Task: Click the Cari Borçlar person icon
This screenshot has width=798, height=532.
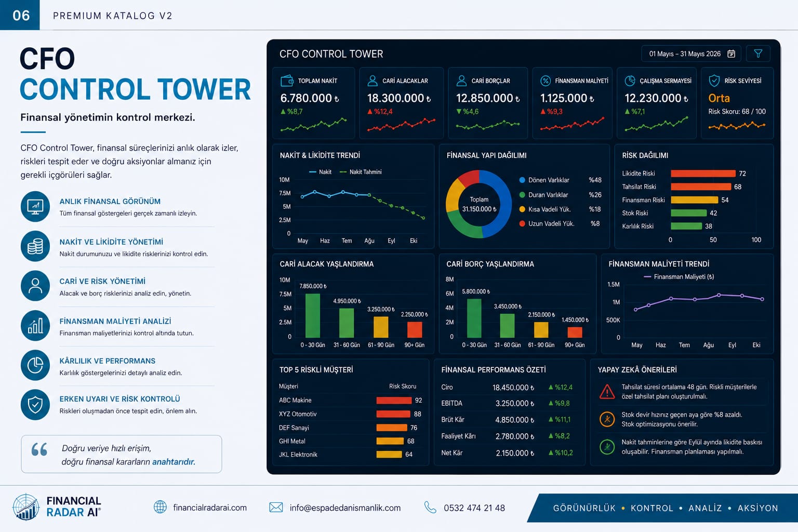Action: pyautogui.click(x=461, y=81)
